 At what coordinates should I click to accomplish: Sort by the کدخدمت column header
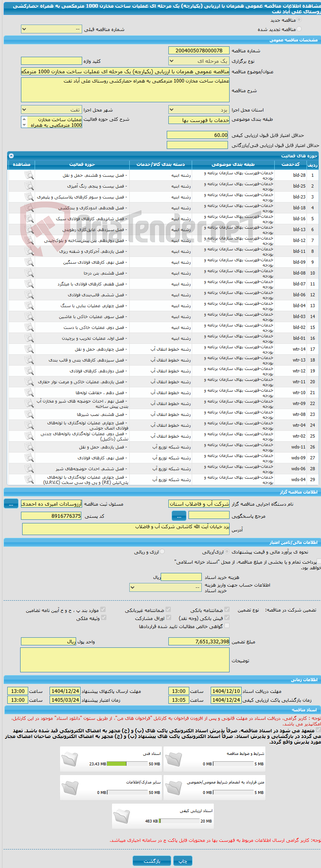pos(290,164)
